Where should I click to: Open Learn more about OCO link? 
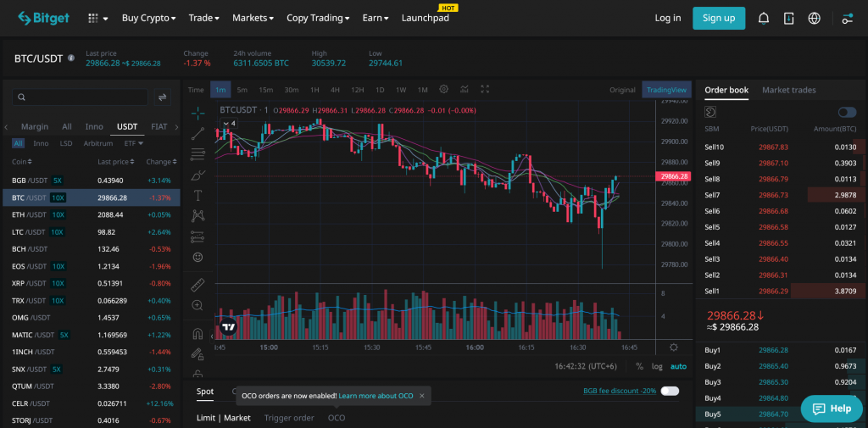tap(376, 396)
